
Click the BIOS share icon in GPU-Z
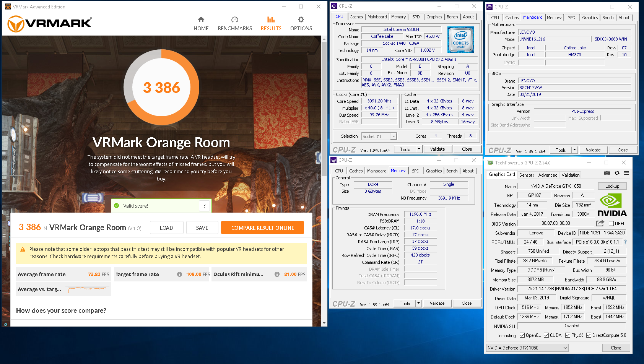(600, 223)
